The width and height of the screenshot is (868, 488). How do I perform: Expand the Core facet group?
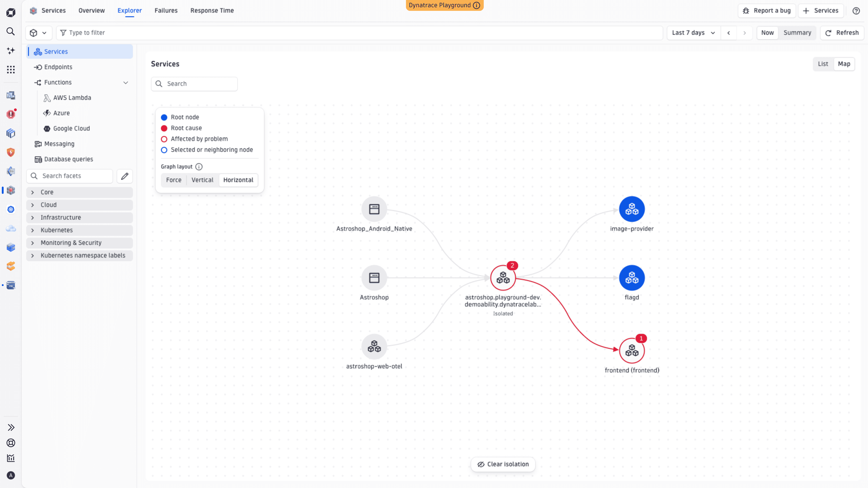pos(80,192)
